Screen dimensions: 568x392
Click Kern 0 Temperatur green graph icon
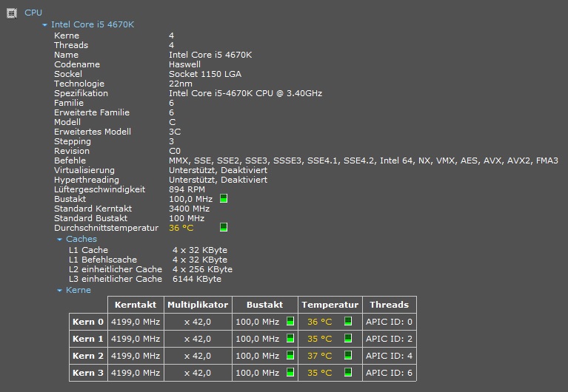348,321
